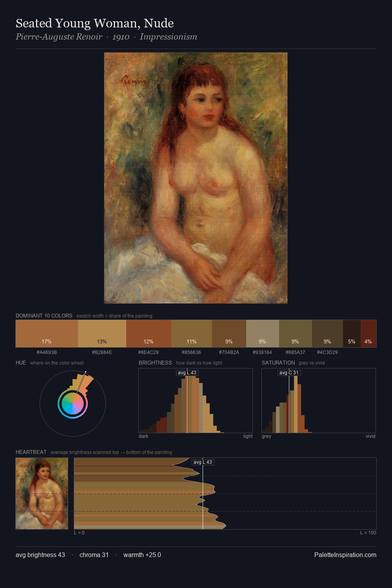392x588 pixels.
Task: Click 'where on the color wheel' caption
Action: click(57, 363)
